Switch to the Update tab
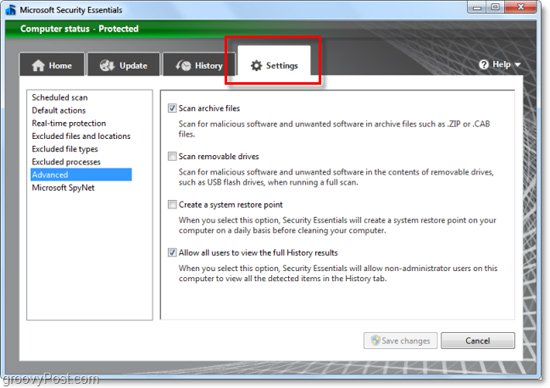 coord(123,65)
